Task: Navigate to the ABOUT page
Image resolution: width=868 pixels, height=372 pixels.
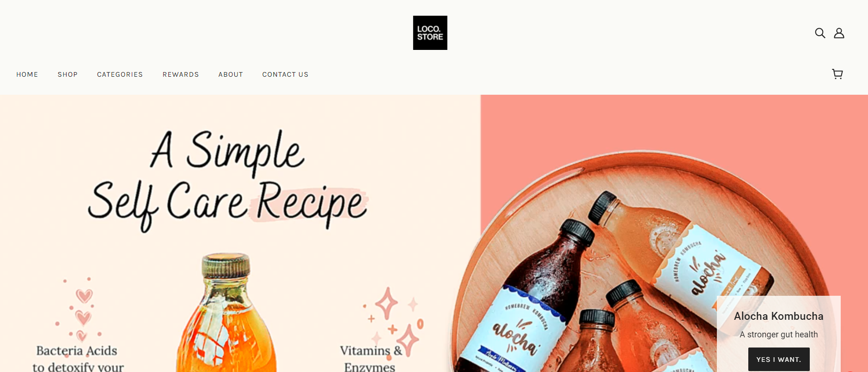Action: click(231, 74)
